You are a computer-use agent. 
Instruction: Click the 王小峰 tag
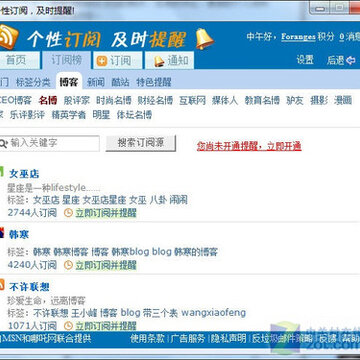pyautogui.click(x=84, y=313)
